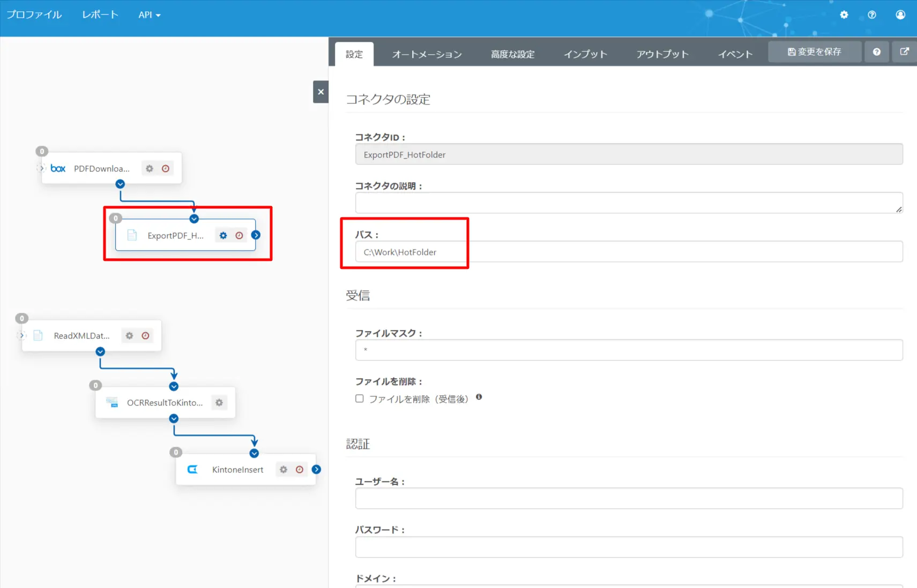This screenshot has width=917, height=588.
Task: Click the 0 badge on ReadXMLDat connector
Action: point(21,319)
